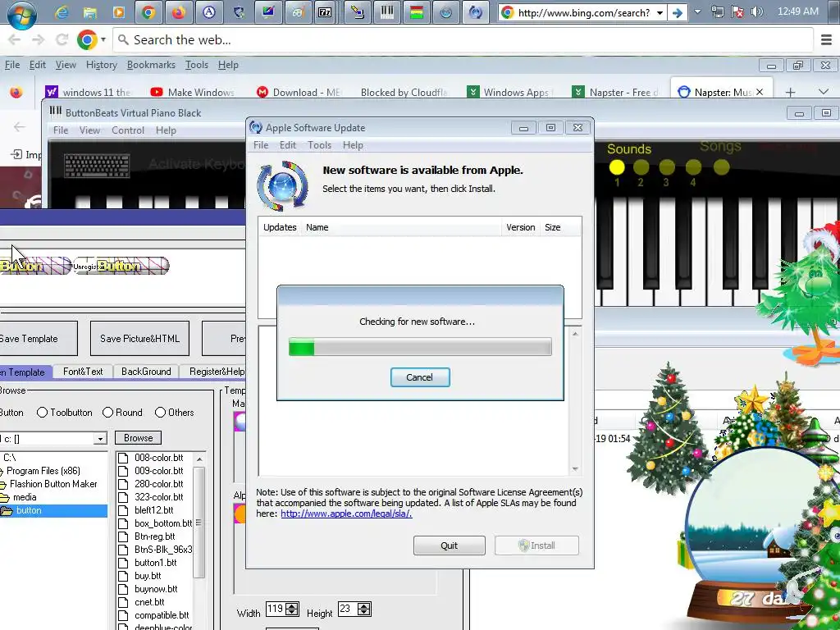Switch to the Font&Text tab
The image size is (840, 630).
click(x=83, y=372)
